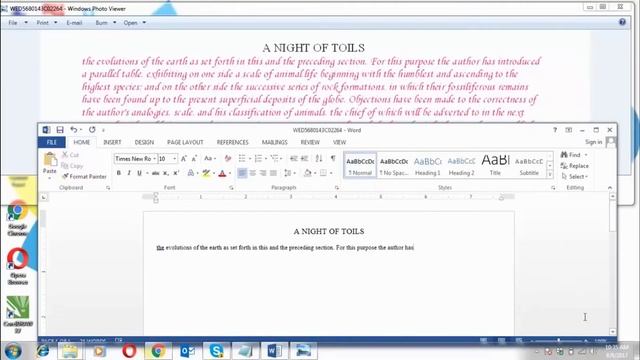Click the Text Highlight Color marker

(206, 173)
